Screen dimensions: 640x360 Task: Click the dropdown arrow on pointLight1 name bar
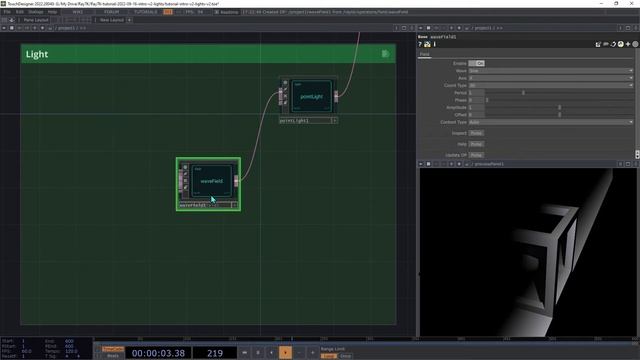334,120
